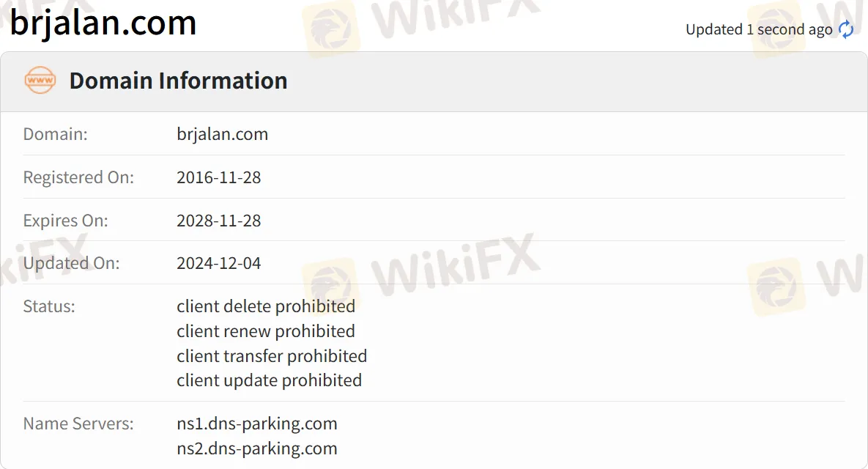This screenshot has width=868, height=469.
Task: Select the Registered On date 2016-11-28
Action: click(x=219, y=177)
